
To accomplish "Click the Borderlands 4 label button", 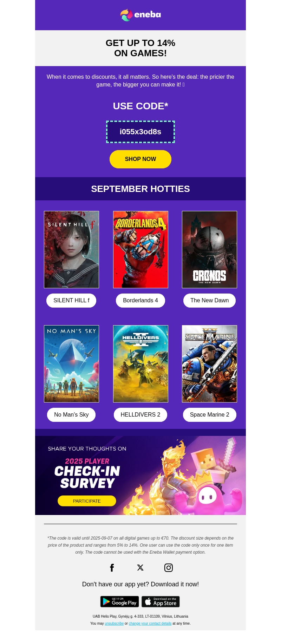I will point(140,301).
